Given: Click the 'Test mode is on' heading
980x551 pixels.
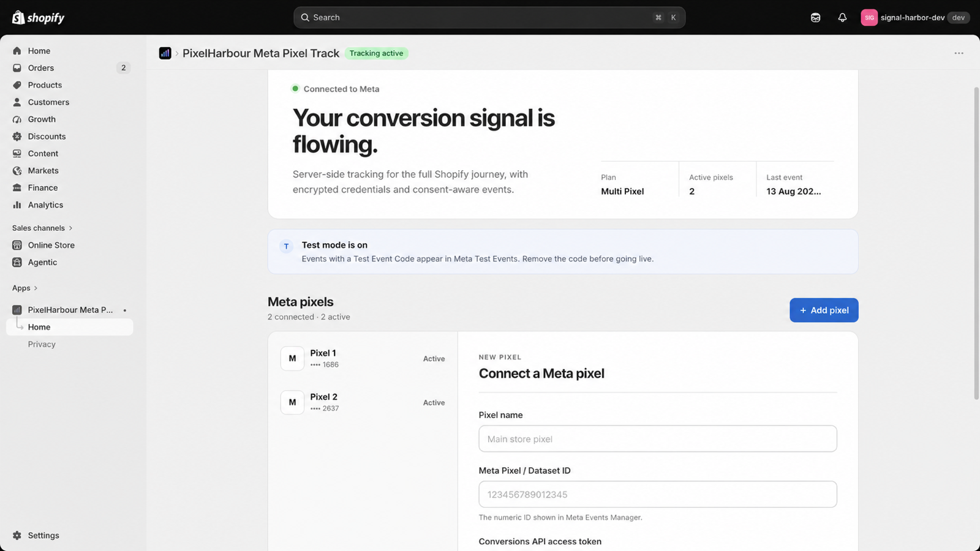Looking at the screenshot, I should click(x=334, y=246).
